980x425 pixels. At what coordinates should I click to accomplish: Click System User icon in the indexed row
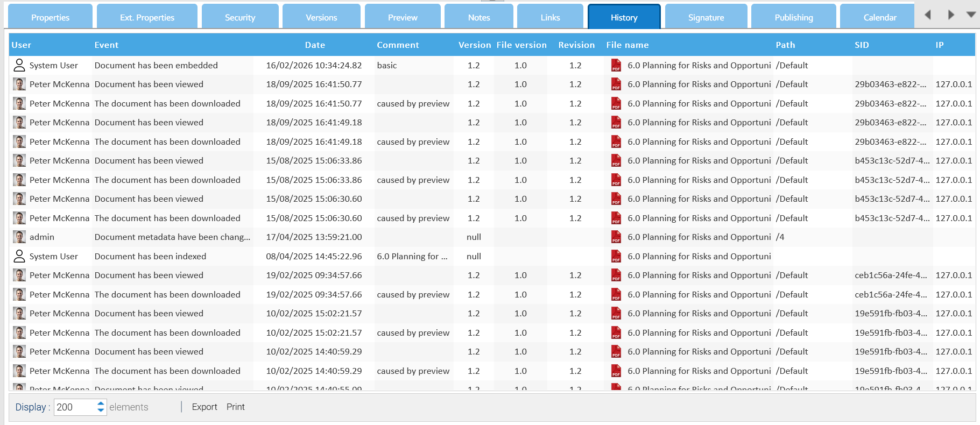tap(19, 256)
